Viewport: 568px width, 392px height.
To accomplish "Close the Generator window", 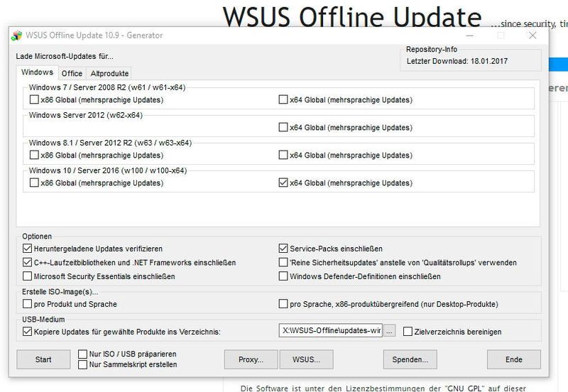I will [532, 36].
